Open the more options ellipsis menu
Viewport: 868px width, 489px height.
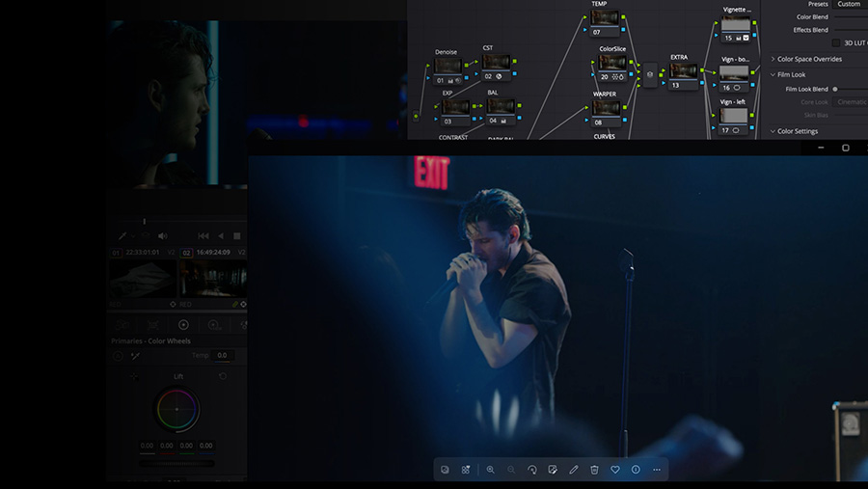pyautogui.click(x=657, y=470)
